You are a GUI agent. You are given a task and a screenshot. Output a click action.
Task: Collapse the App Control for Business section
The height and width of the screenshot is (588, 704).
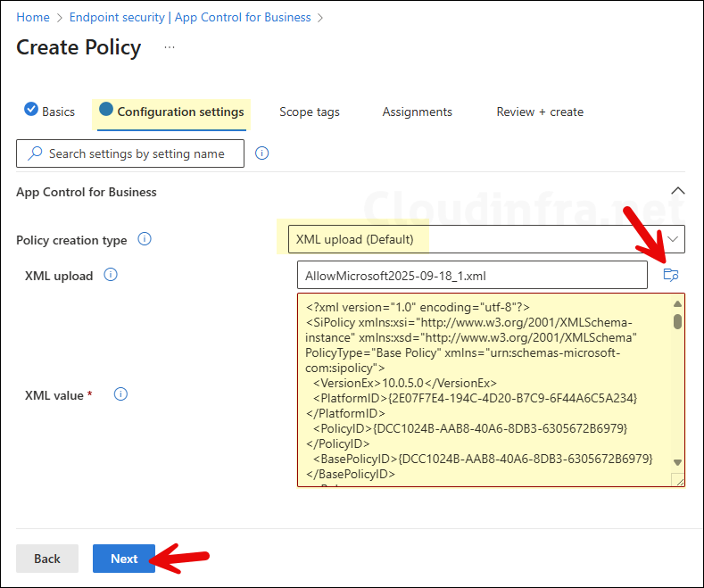click(x=677, y=191)
